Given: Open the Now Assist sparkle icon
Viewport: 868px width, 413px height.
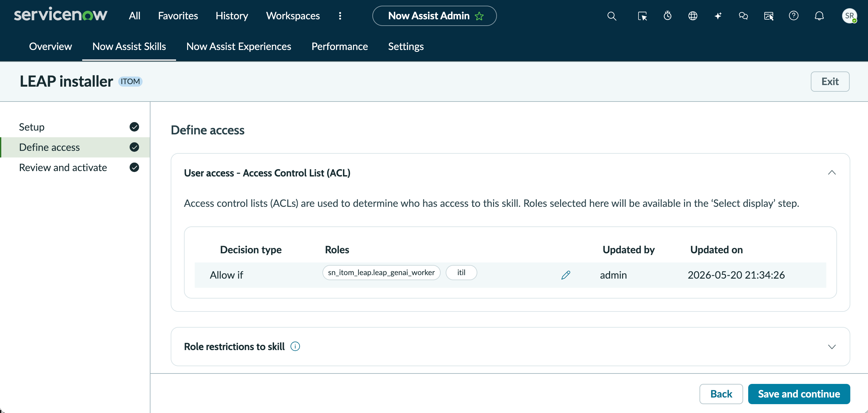Looking at the screenshot, I should [718, 16].
